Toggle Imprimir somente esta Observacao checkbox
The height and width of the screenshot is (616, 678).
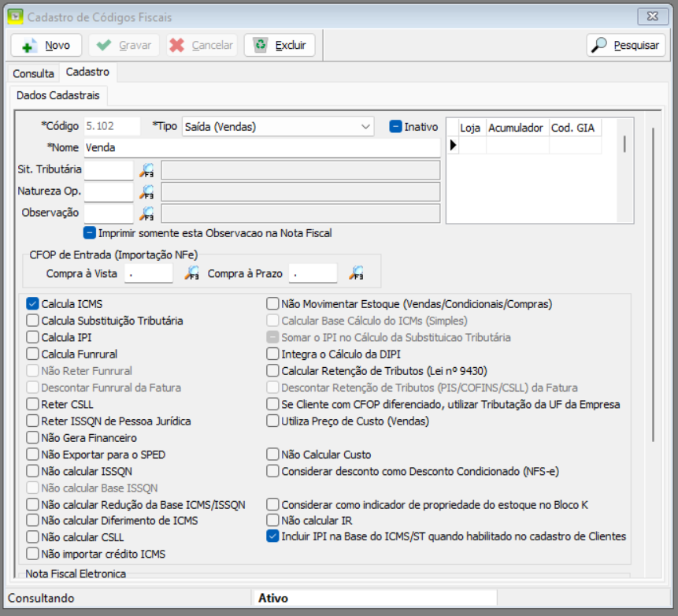pos(89,233)
